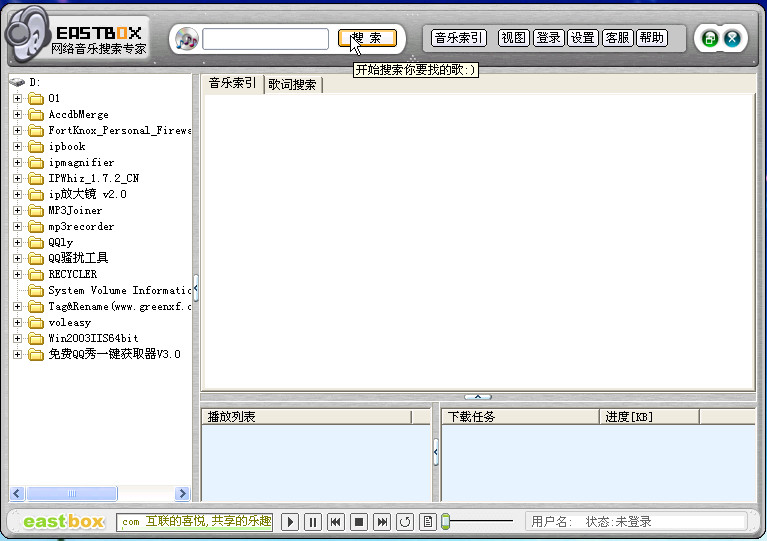Pause playback with the pause button

pyautogui.click(x=313, y=522)
